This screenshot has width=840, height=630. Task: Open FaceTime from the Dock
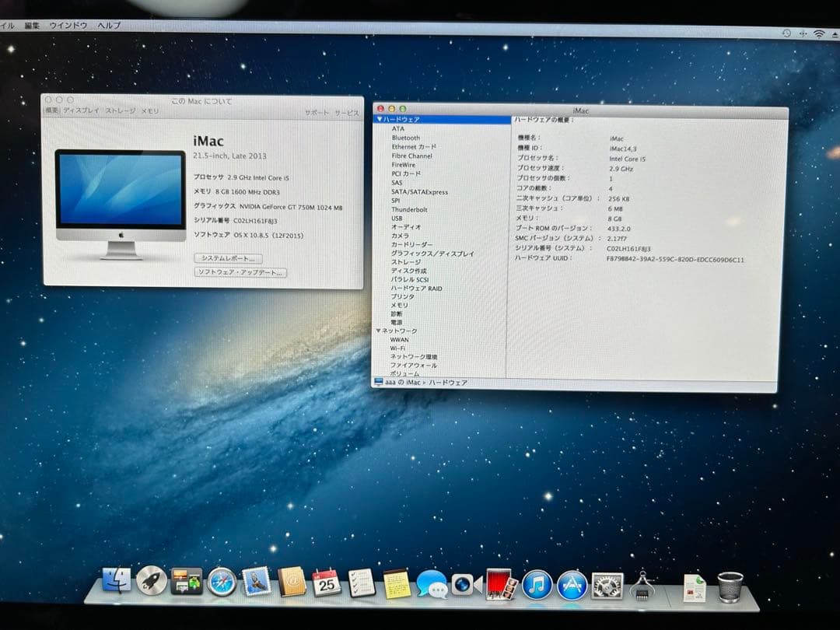pos(464,583)
